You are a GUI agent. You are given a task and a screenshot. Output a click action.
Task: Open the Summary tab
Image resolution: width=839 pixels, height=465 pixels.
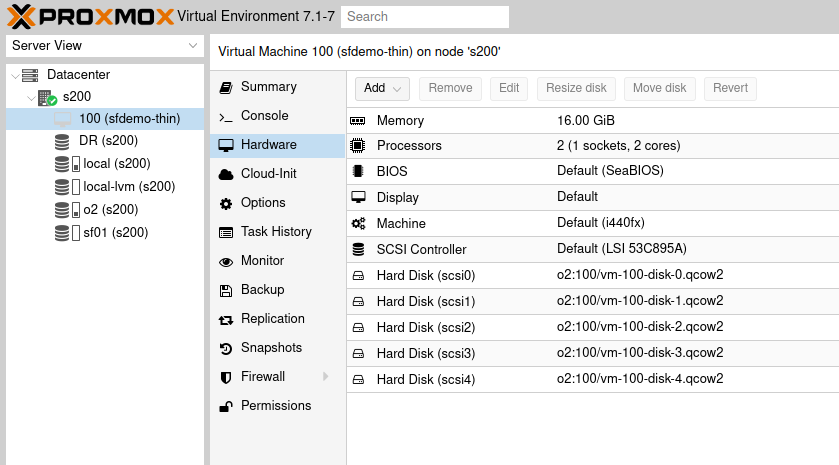pos(278,87)
